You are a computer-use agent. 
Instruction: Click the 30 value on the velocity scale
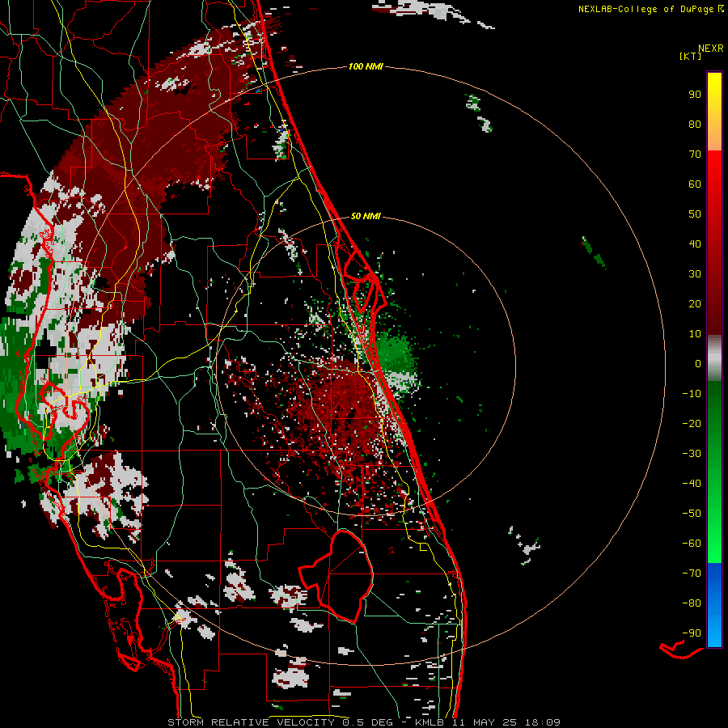(x=695, y=274)
